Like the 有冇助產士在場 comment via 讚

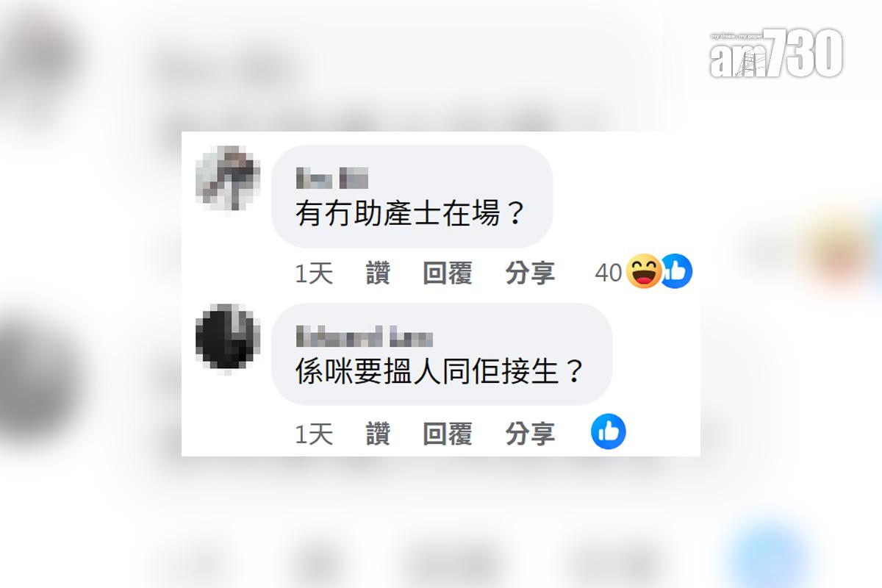pos(378,273)
